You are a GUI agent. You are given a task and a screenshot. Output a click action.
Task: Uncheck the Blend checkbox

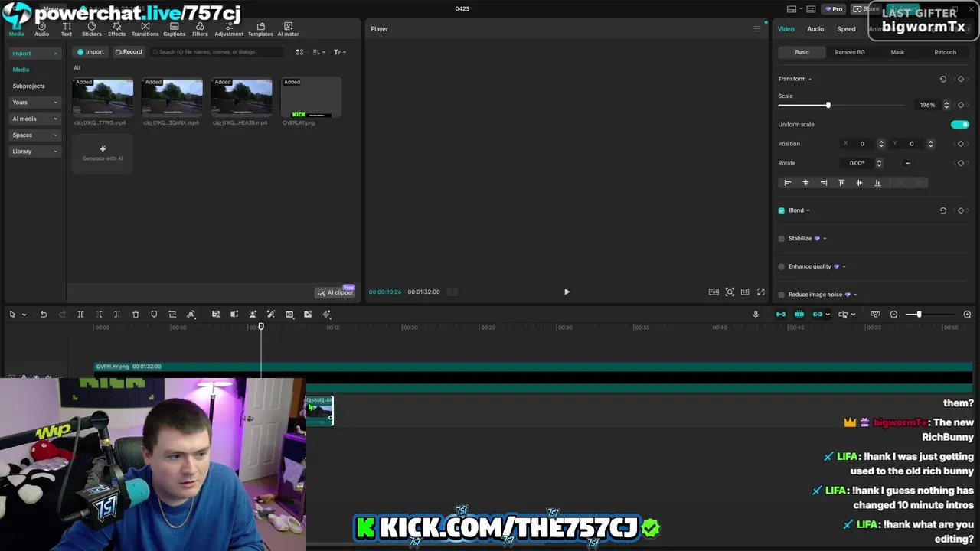782,210
